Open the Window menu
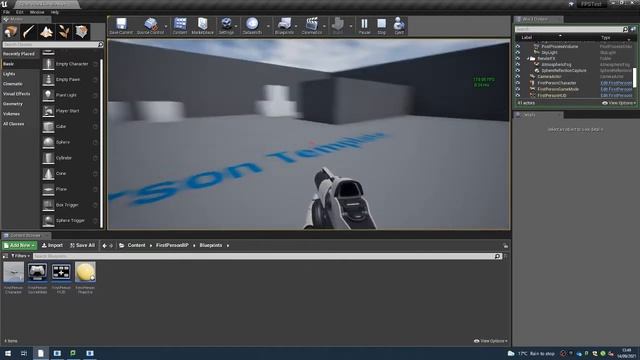640x360 pixels. (x=37, y=12)
